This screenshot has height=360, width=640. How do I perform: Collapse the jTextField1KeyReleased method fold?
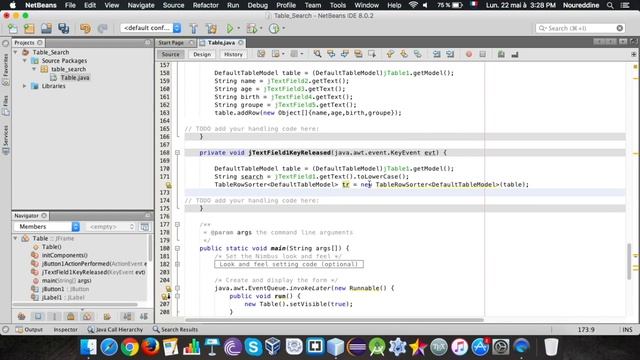pos(177,153)
